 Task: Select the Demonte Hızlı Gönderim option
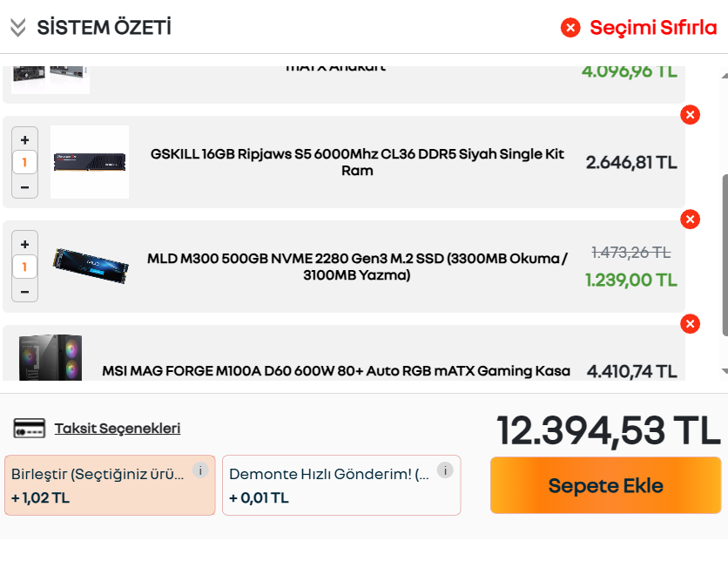coord(331,485)
